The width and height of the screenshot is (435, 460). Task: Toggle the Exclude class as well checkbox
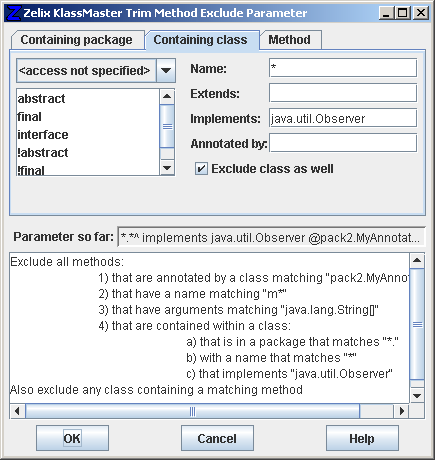click(x=201, y=169)
